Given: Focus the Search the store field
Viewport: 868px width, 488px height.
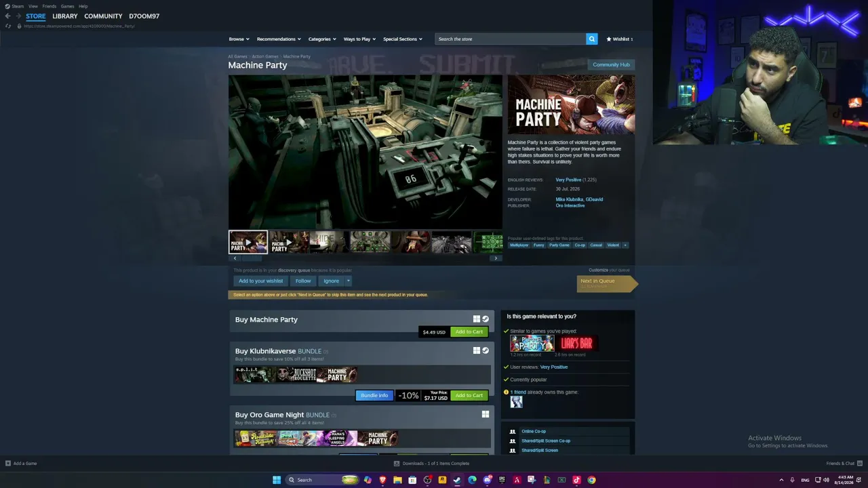Looking at the screenshot, I should point(511,39).
